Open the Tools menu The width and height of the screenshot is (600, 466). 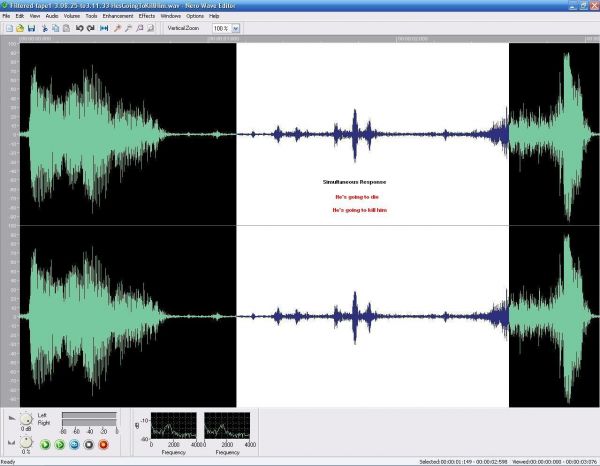click(92, 17)
